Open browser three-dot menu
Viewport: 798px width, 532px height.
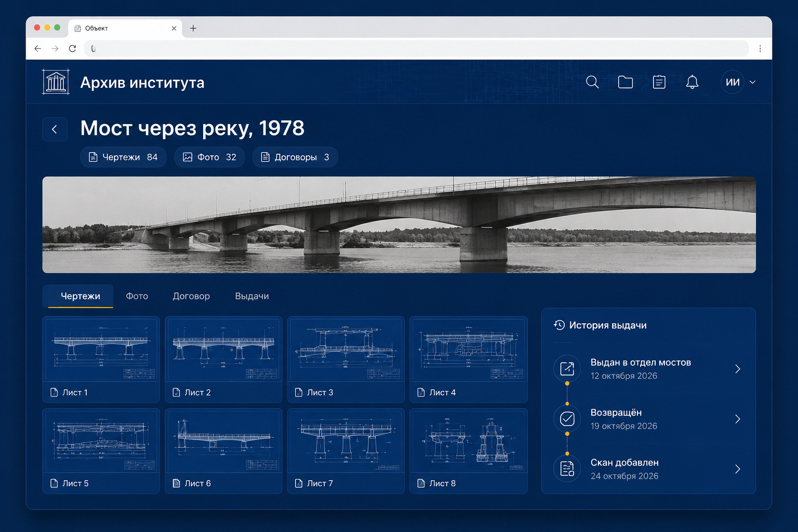(x=760, y=48)
